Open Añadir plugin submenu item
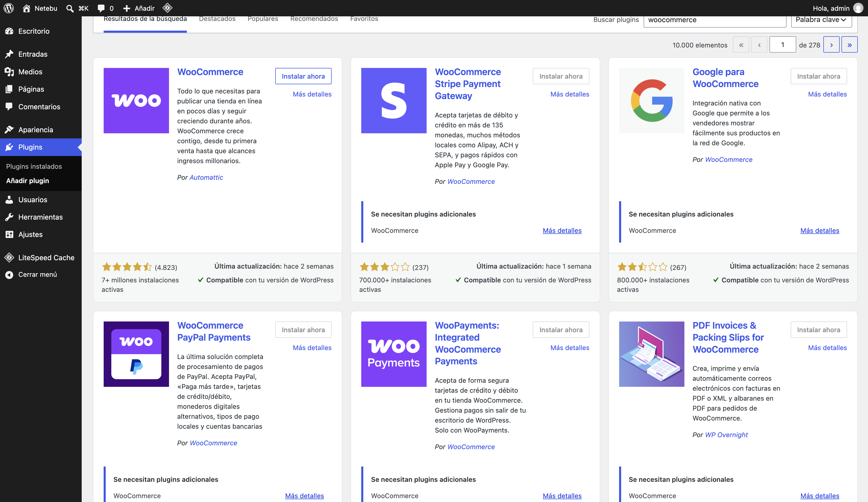868x502 pixels. [28, 181]
